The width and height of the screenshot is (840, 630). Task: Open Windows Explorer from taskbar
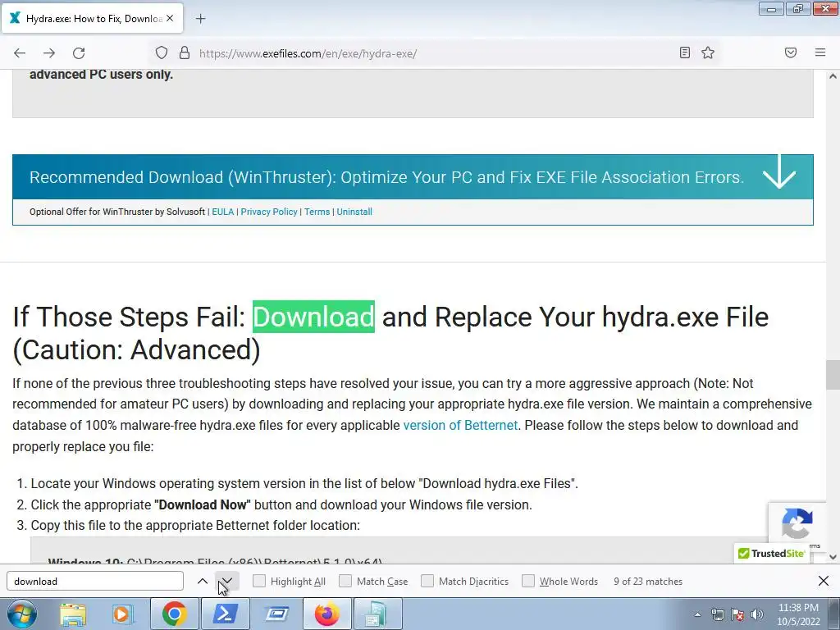tap(73, 614)
